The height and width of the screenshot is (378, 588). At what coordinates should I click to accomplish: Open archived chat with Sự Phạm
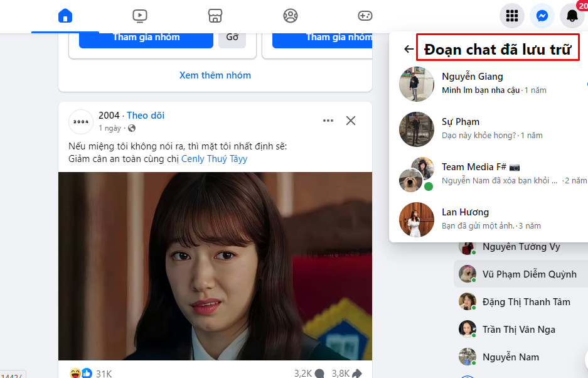(x=491, y=129)
